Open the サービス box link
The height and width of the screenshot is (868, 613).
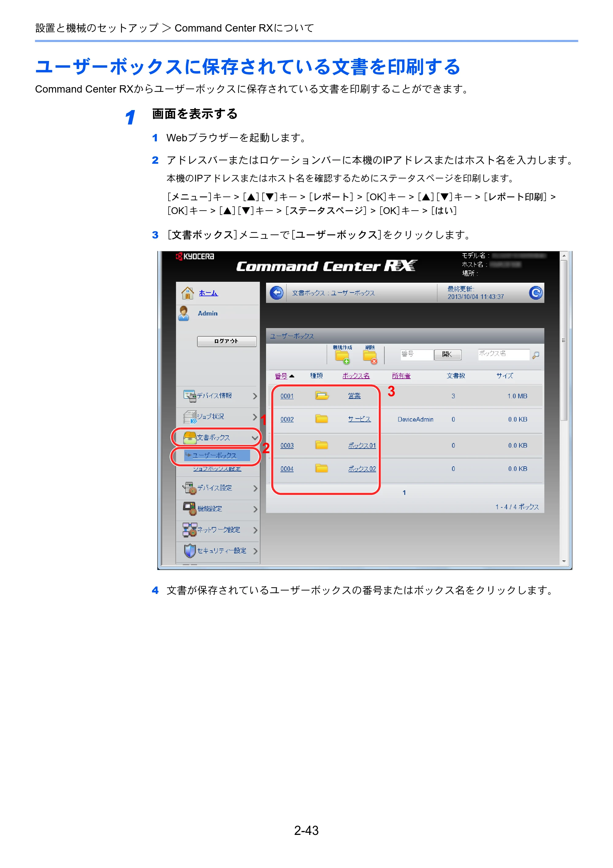(x=360, y=419)
